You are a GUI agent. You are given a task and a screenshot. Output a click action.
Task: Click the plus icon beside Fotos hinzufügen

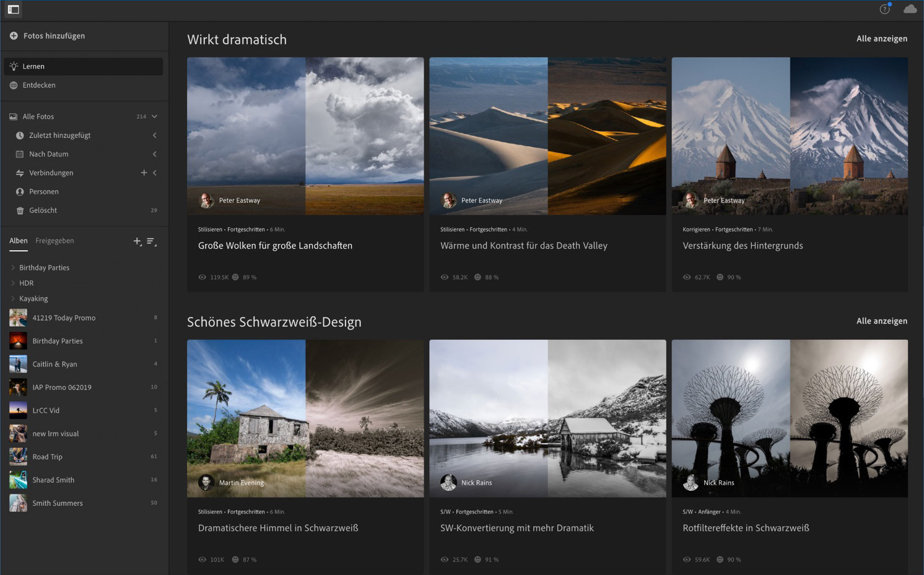(14, 36)
